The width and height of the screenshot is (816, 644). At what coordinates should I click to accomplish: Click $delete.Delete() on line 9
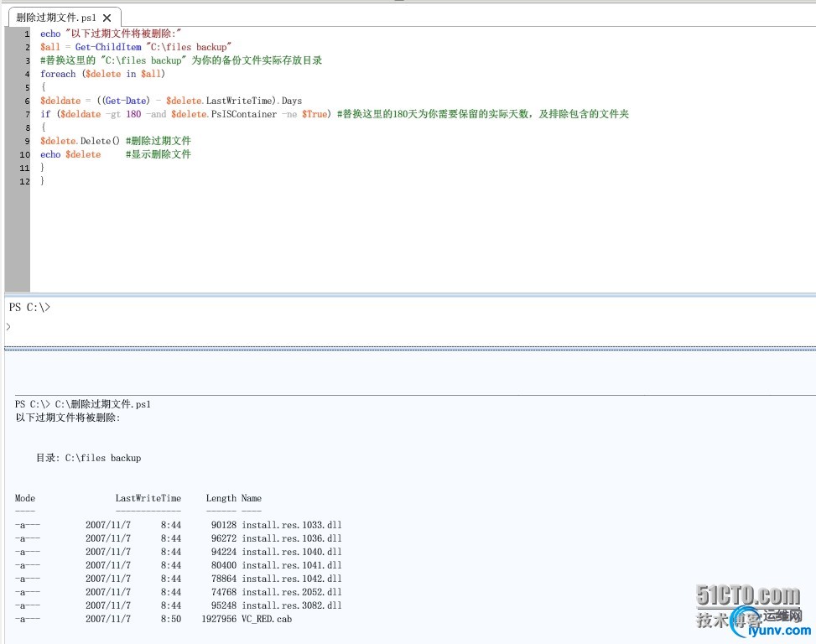[x=80, y=141]
